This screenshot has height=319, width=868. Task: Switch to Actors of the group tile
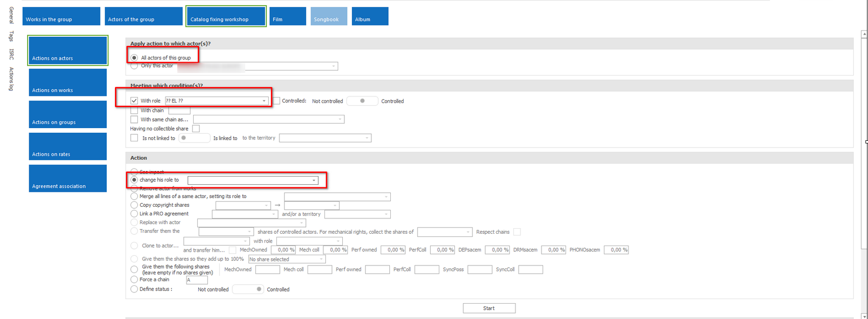pyautogui.click(x=144, y=16)
